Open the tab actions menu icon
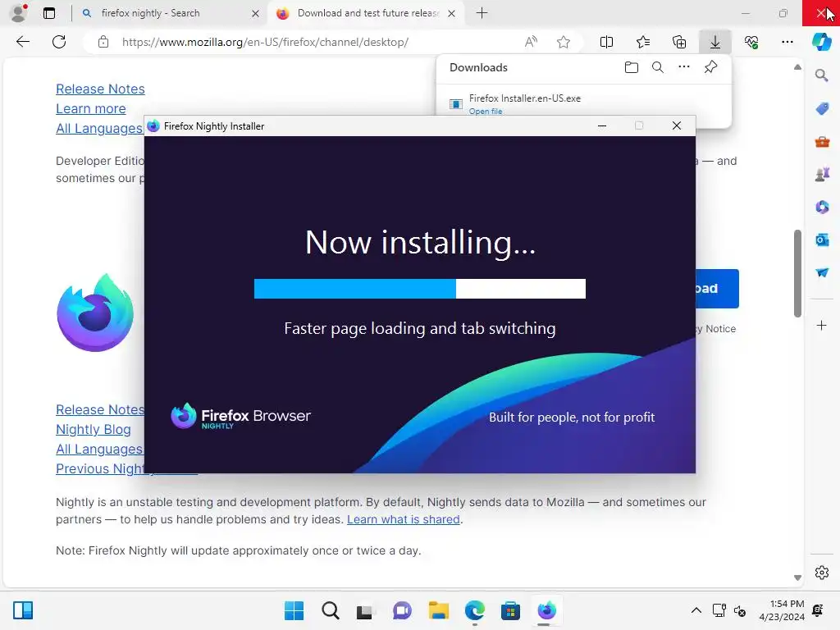This screenshot has height=630, width=840. coord(49,13)
